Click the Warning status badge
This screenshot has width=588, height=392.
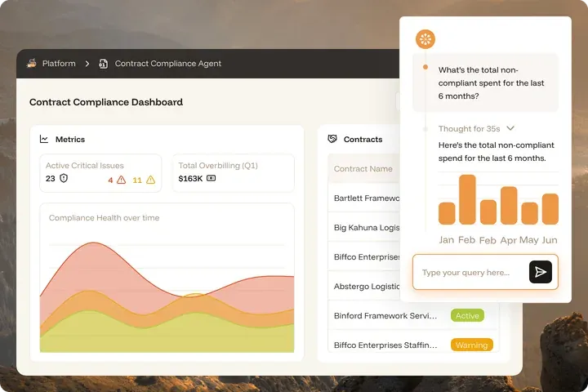472,345
